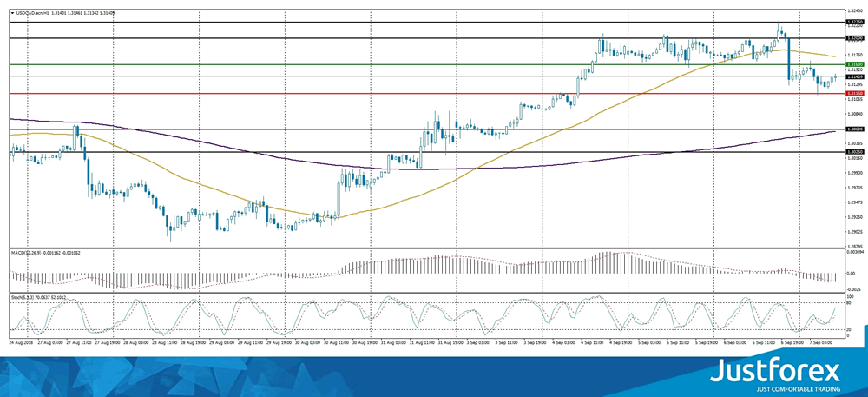
Task: Click the 24 Aug 2018 time label
Action: [x=21, y=343]
